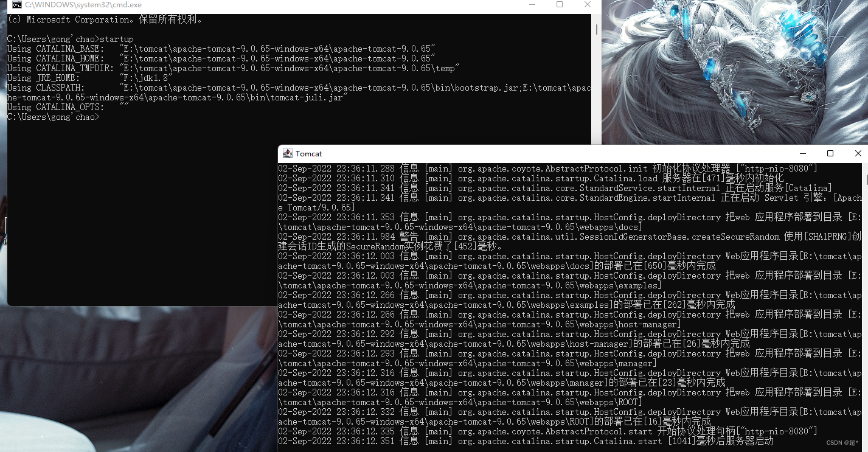Click the SessionIdGeneratorBase warning log line

(x=570, y=242)
